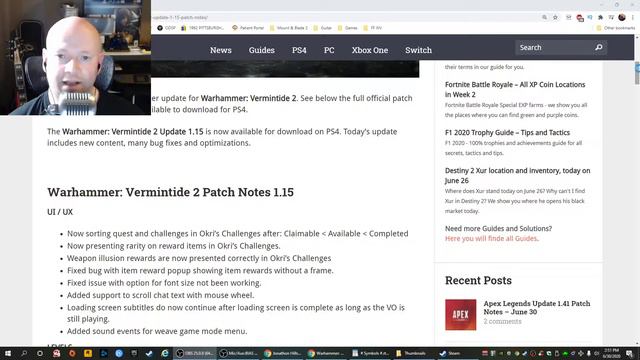Image resolution: width=640 pixels, height=360 pixels.
Task: Open the Switch navigation item
Action: 418,50
